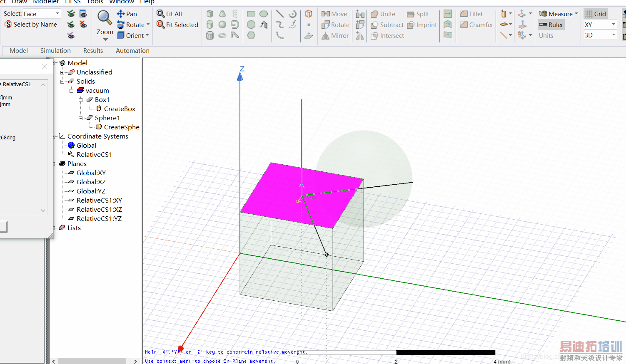Select the regular polygon hexagon tool
The height and width of the screenshot is (364, 626).
click(x=251, y=35)
